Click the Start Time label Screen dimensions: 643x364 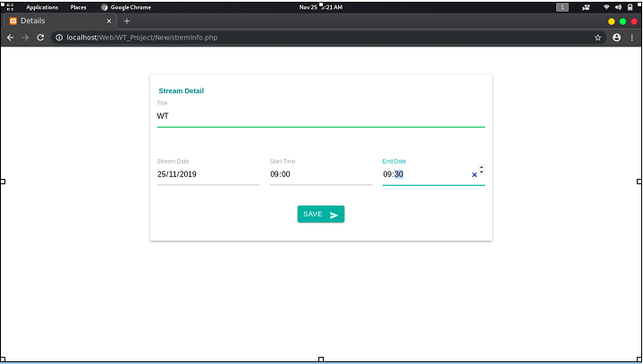(x=283, y=162)
